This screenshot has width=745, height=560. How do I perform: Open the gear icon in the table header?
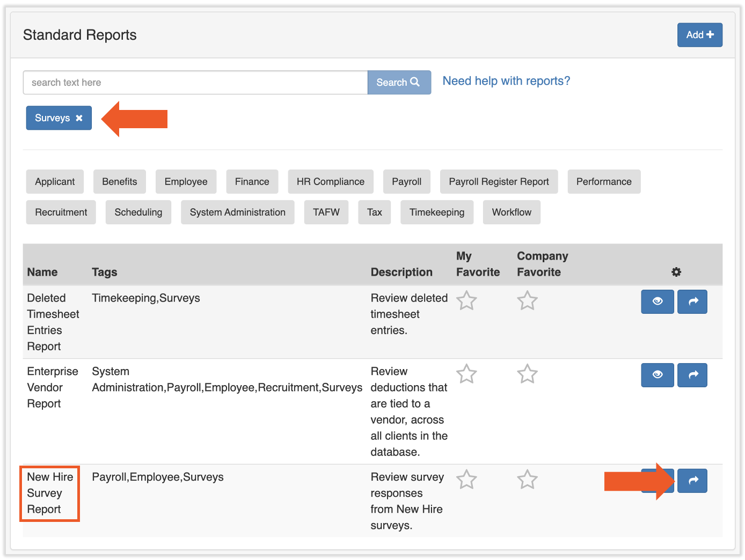click(676, 272)
